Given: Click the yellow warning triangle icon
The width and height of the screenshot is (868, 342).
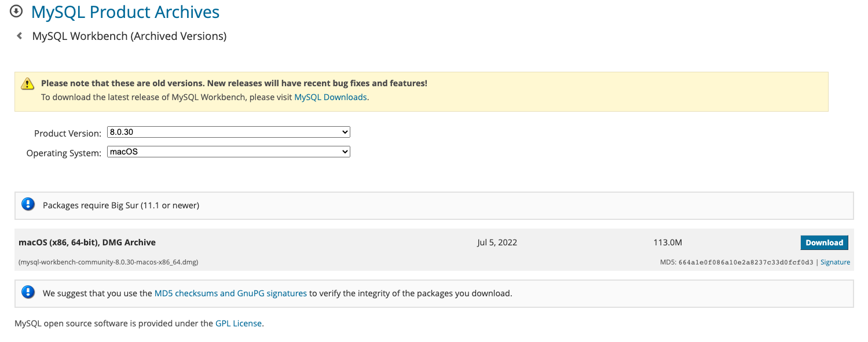Looking at the screenshot, I should pyautogui.click(x=28, y=84).
